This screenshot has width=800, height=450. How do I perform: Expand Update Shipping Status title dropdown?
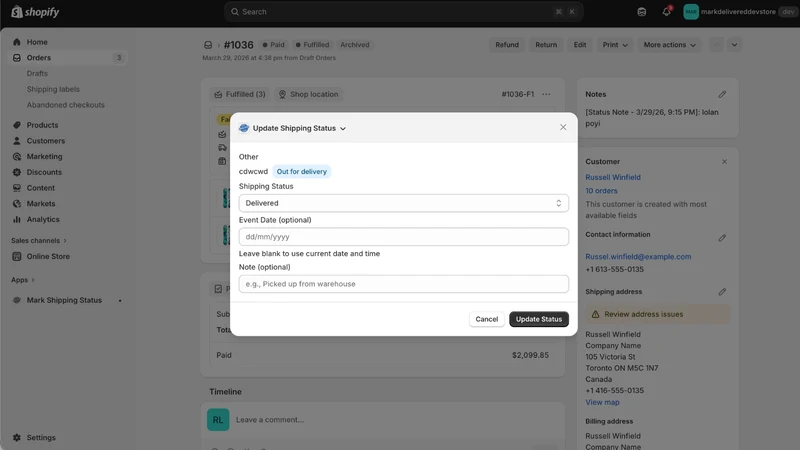(299, 128)
